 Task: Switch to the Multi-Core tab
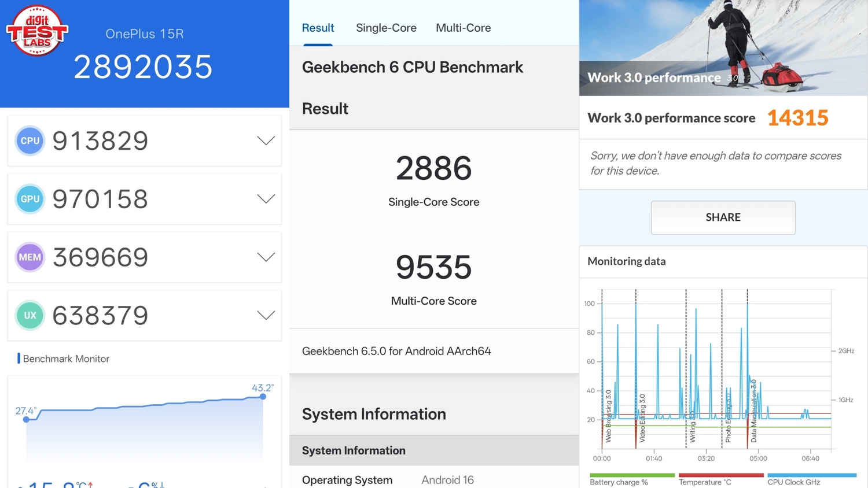pyautogui.click(x=463, y=28)
